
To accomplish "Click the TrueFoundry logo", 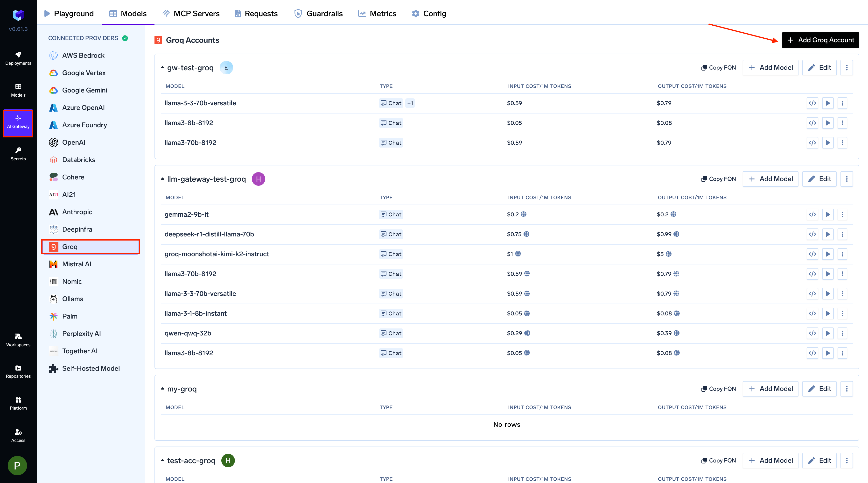I will coord(18,15).
